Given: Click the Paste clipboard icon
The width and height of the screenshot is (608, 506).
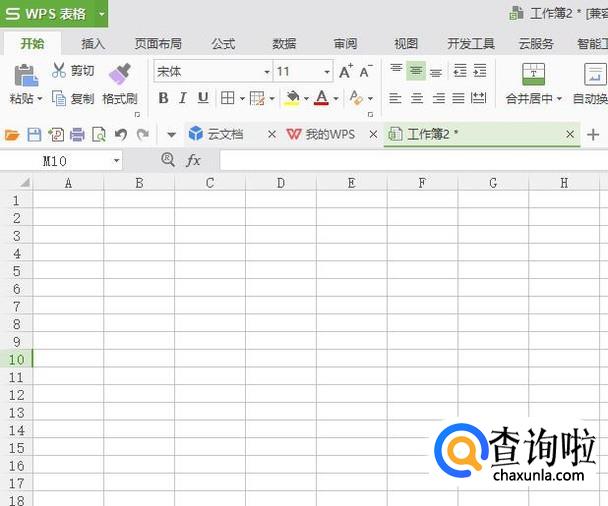Looking at the screenshot, I should click(26, 75).
